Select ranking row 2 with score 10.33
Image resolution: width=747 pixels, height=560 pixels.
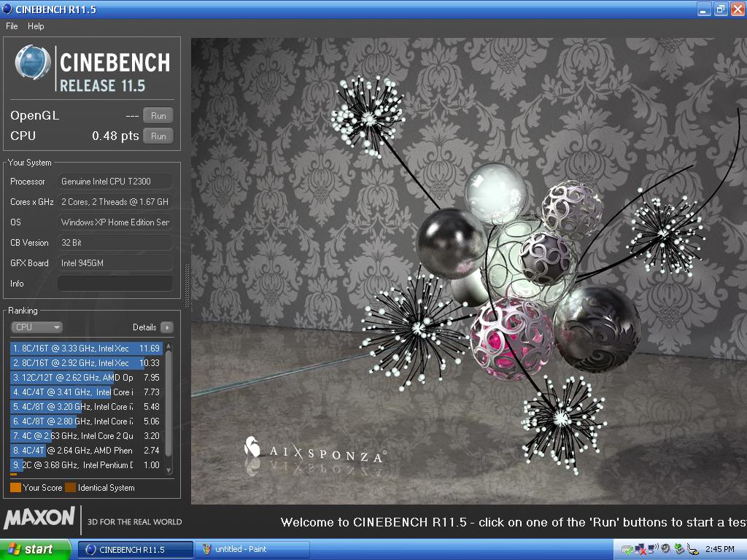pyautogui.click(x=86, y=363)
